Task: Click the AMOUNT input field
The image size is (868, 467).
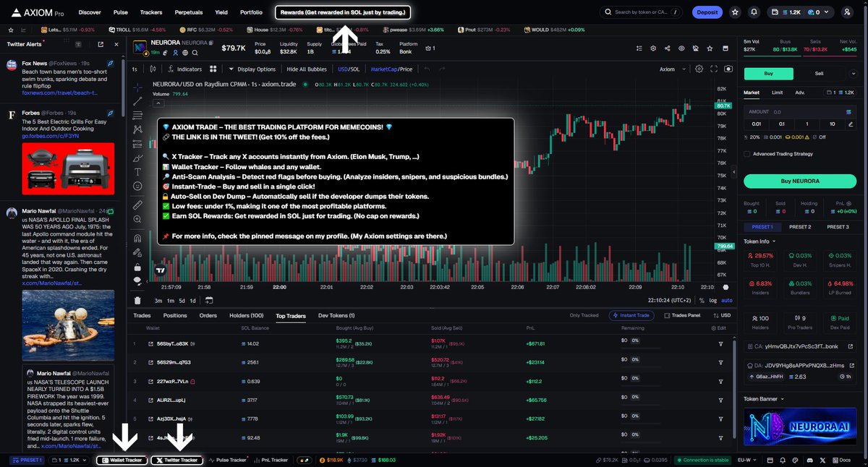Action: click(800, 112)
